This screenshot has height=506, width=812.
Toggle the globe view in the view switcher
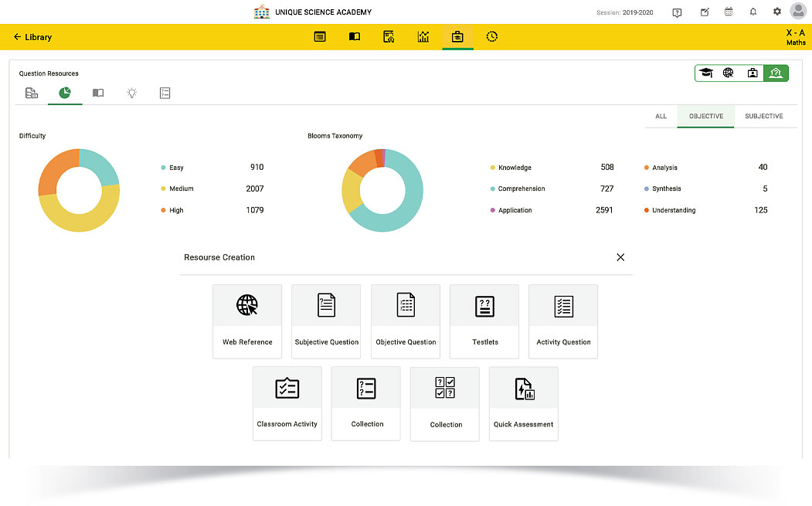729,73
